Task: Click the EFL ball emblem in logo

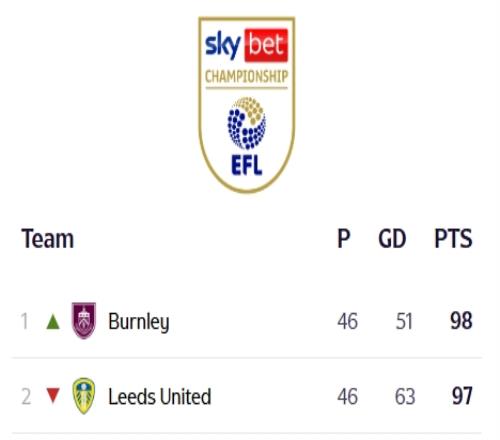Action: click(247, 123)
